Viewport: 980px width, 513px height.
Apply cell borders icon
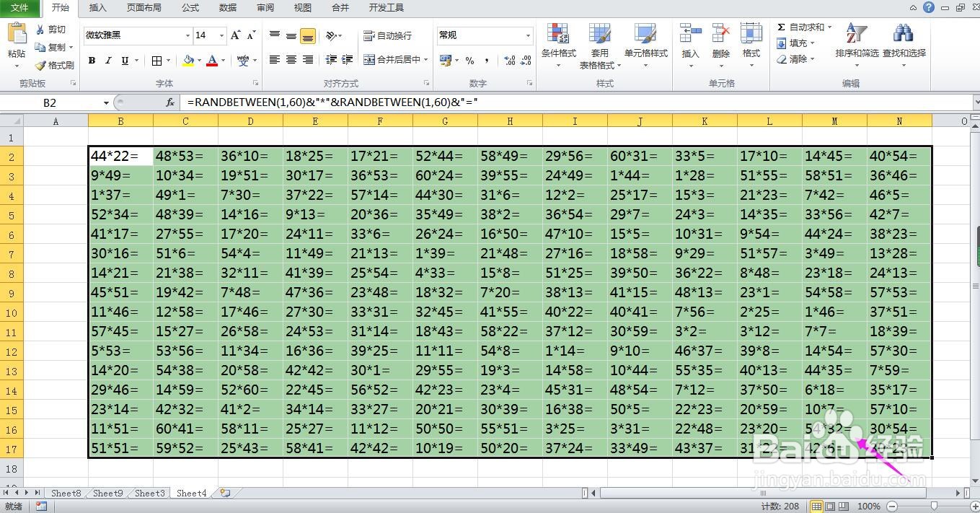(157, 61)
